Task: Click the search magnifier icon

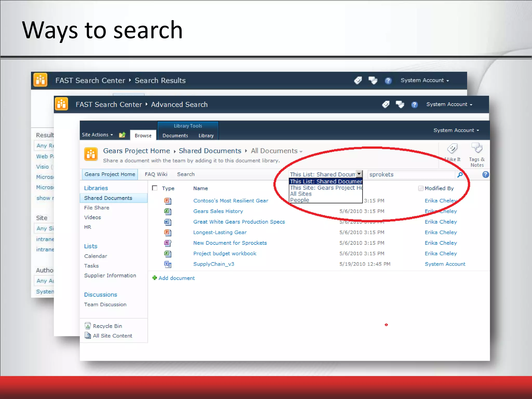Action: (x=460, y=175)
